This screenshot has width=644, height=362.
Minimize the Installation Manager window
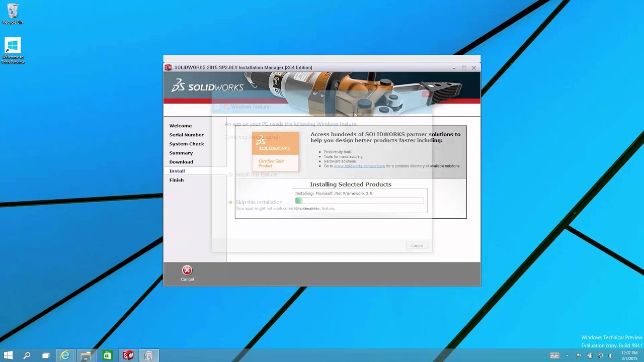point(454,67)
